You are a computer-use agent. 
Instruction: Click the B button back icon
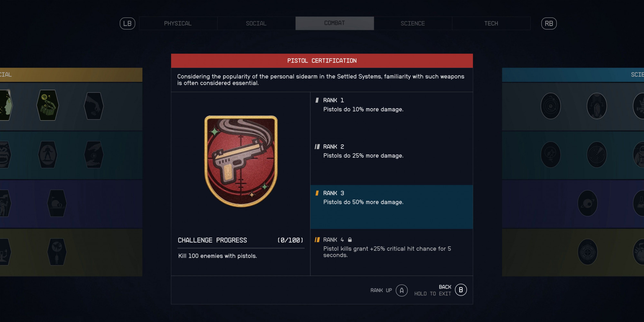(x=461, y=290)
